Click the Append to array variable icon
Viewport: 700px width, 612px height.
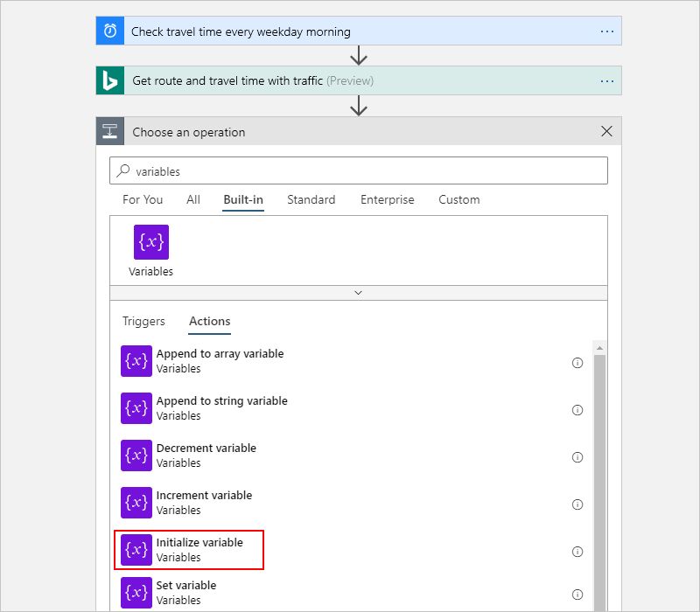pyautogui.click(x=136, y=360)
